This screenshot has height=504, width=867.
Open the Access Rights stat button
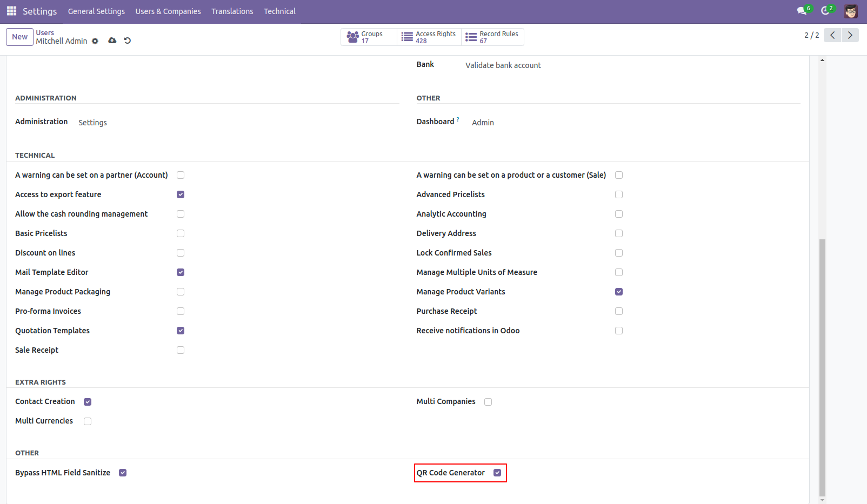[429, 37]
